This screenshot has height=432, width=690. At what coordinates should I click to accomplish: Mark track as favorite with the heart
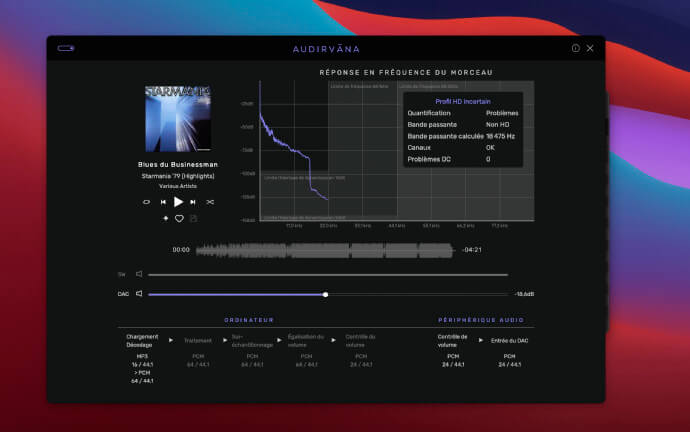(179, 218)
